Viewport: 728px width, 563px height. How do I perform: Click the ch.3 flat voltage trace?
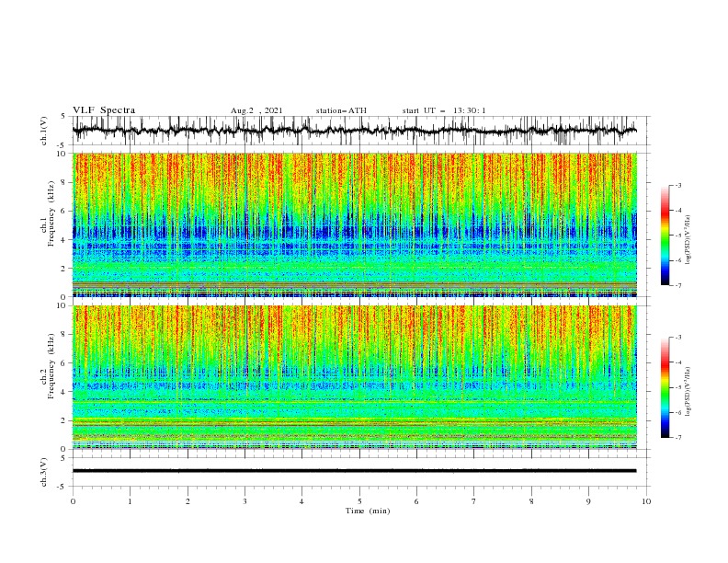pos(354,471)
